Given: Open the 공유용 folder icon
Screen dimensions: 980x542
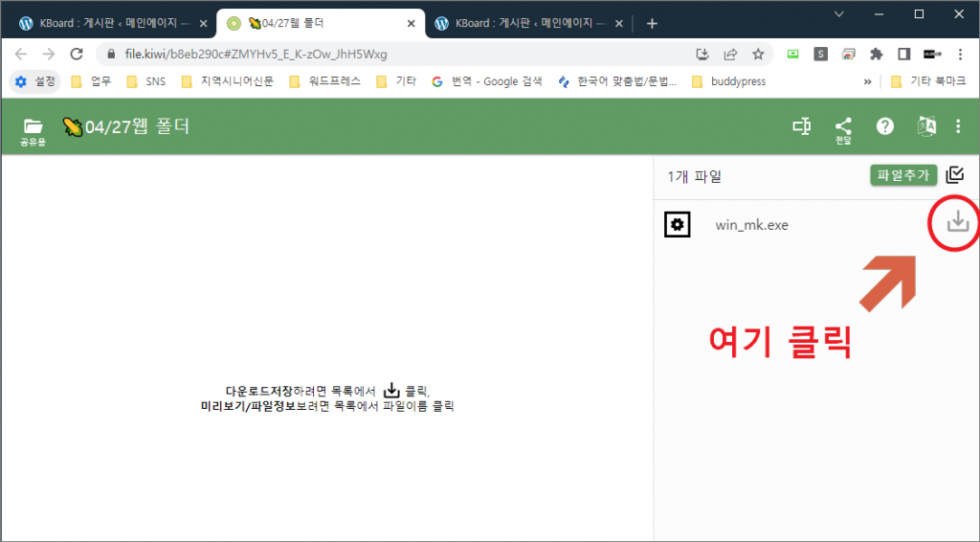Looking at the screenshot, I should [x=33, y=132].
